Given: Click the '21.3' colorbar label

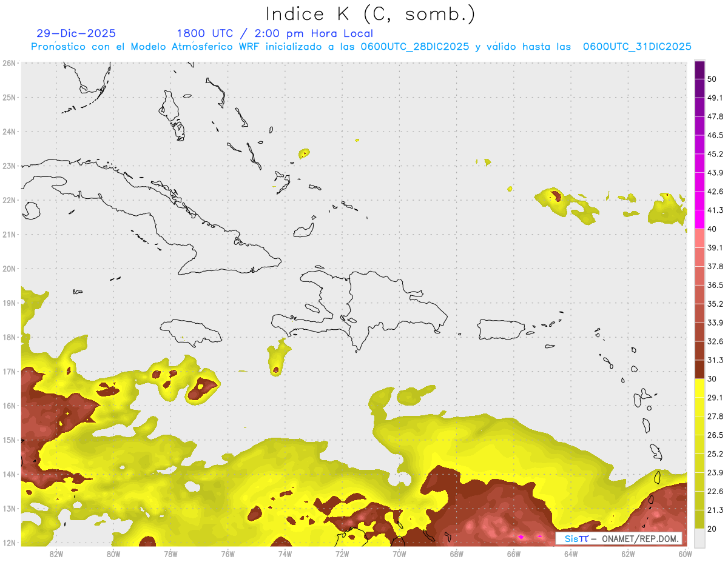Looking at the screenshot, I should click(x=715, y=510).
